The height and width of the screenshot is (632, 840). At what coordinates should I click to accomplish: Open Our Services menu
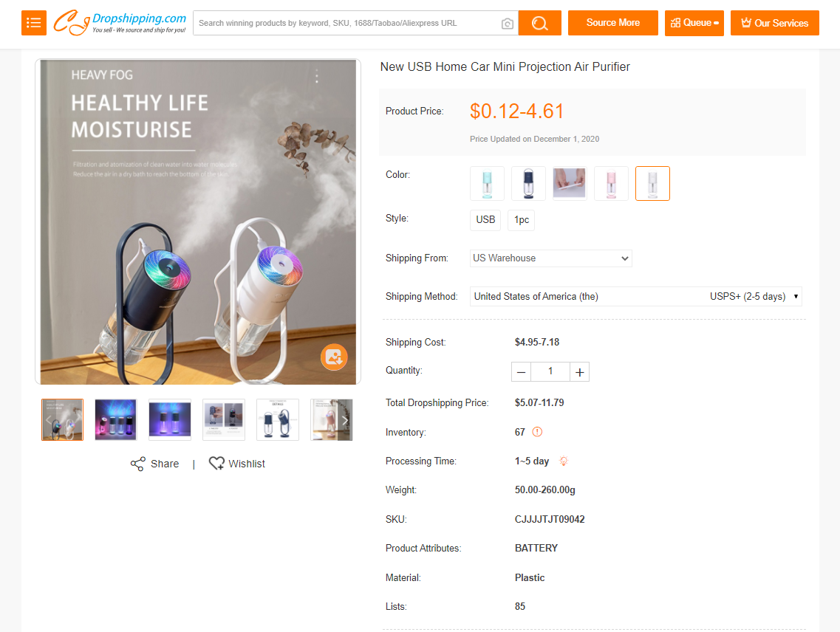pos(774,23)
